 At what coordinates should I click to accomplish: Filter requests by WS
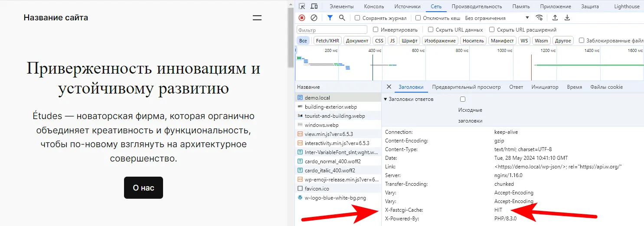524,41
